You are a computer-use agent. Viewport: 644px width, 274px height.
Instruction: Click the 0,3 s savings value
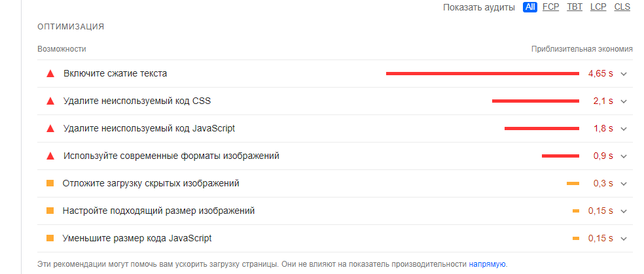(603, 183)
